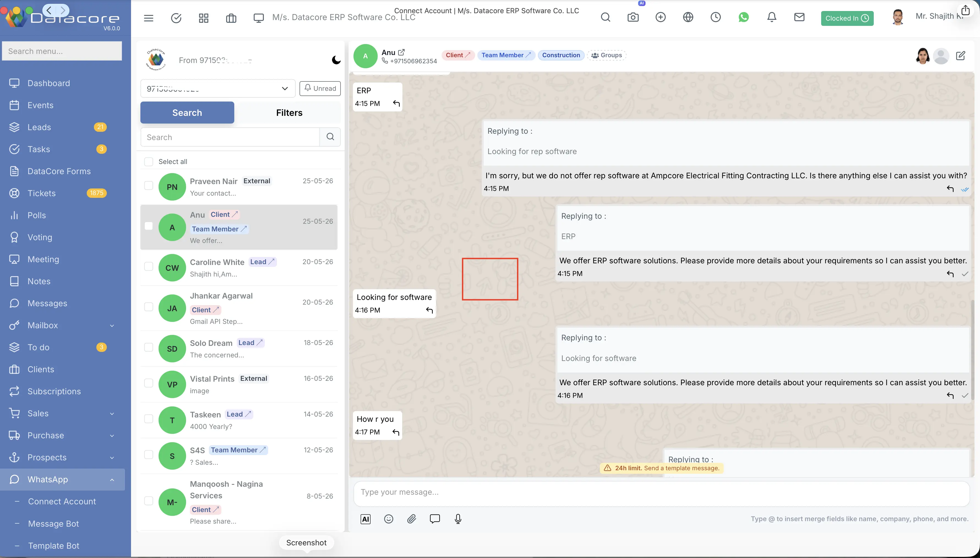Image resolution: width=980 pixels, height=558 pixels.
Task: Open the phone number dropdown above Search
Action: 218,89
